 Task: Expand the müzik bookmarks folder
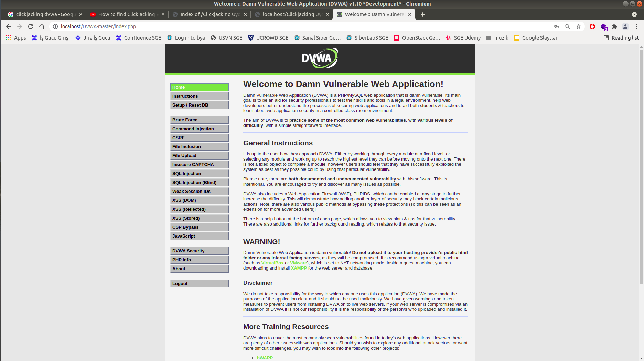pos(497,38)
